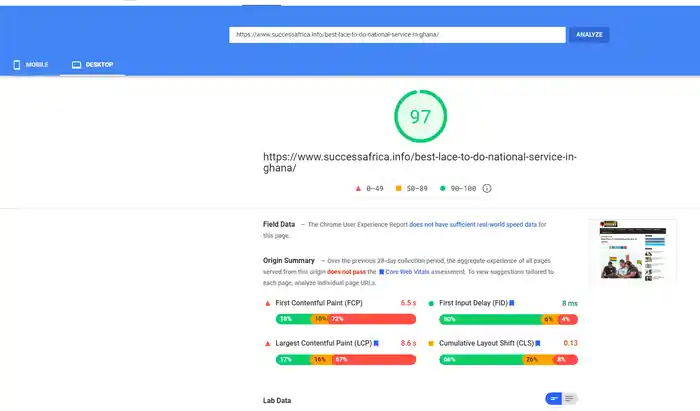The height and width of the screenshot is (411, 700).
Task: Click the '8 ms' FID value
Action: point(570,303)
